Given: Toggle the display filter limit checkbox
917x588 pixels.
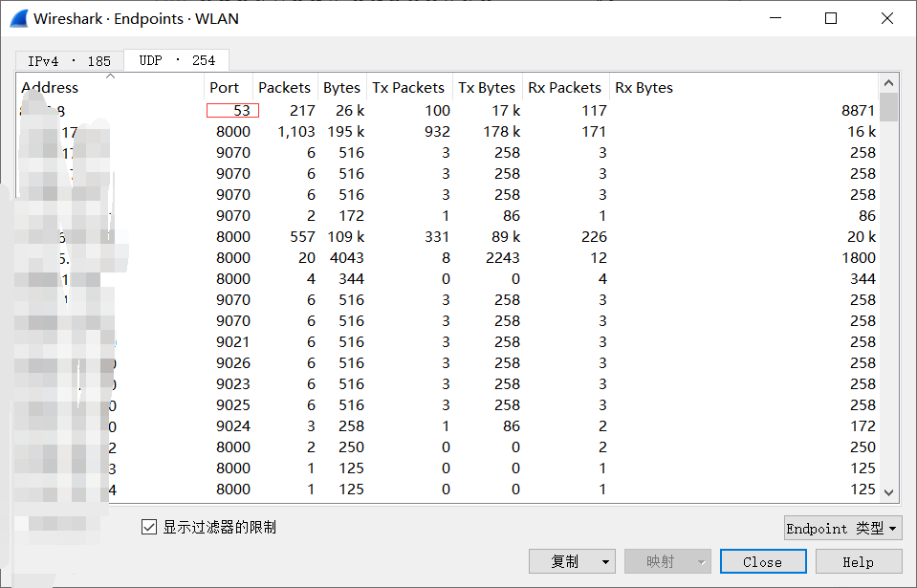Looking at the screenshot, I should [x=149, y=527].
